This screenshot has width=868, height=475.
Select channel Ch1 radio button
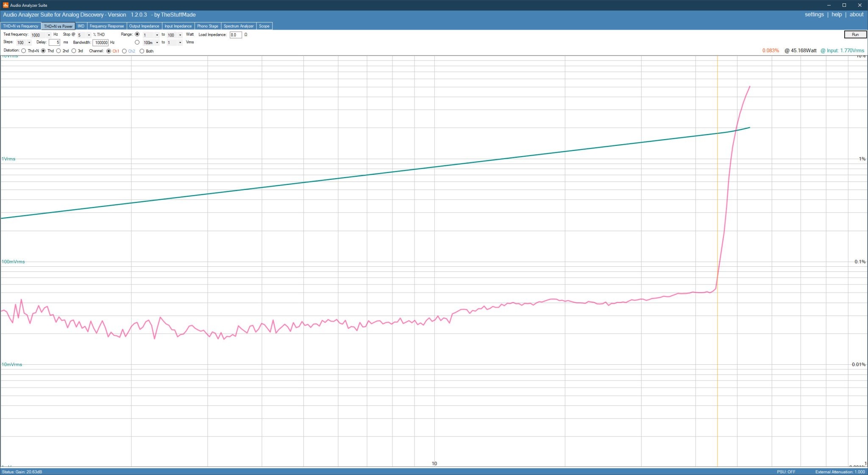coord(108,51)
